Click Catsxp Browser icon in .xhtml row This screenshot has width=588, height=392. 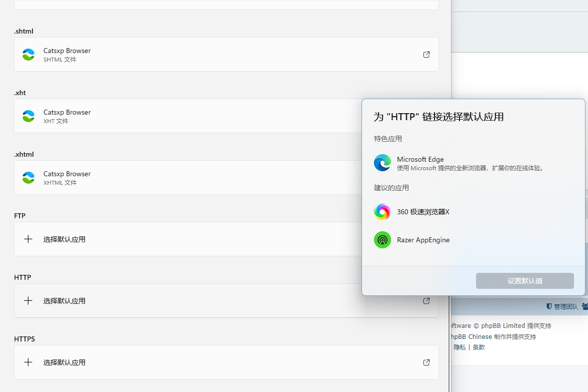pos(28,178)
